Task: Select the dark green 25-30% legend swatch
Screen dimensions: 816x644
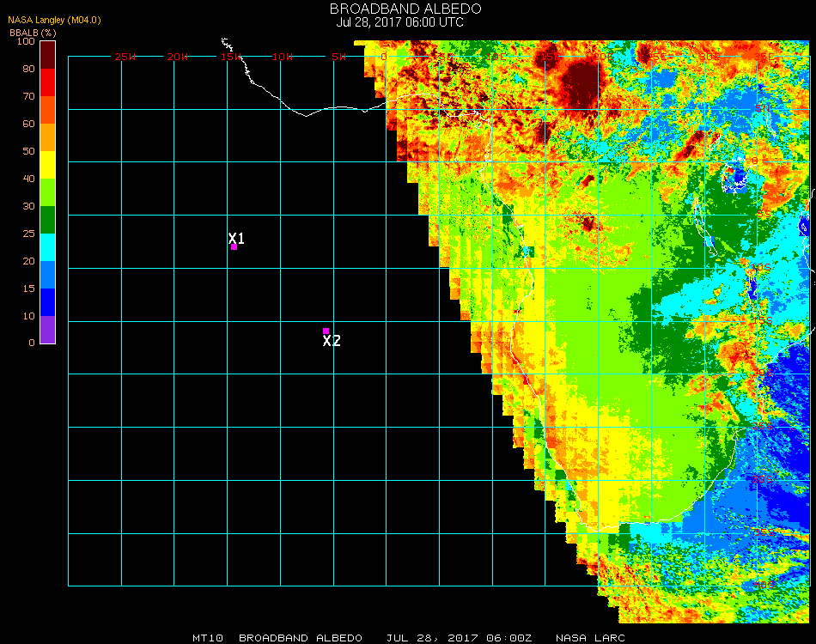Action: click(47, 220)
